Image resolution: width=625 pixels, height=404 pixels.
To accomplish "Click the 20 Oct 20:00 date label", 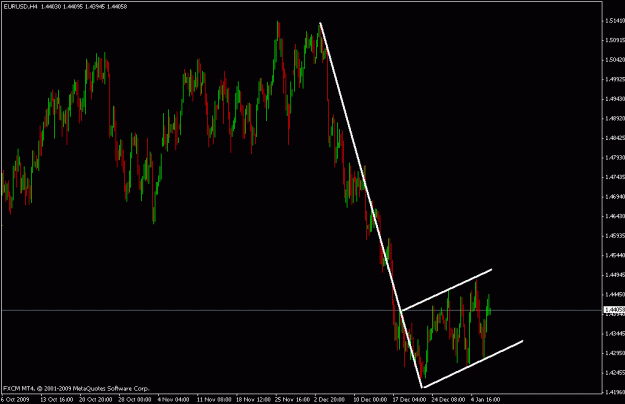I will [96, 399].
